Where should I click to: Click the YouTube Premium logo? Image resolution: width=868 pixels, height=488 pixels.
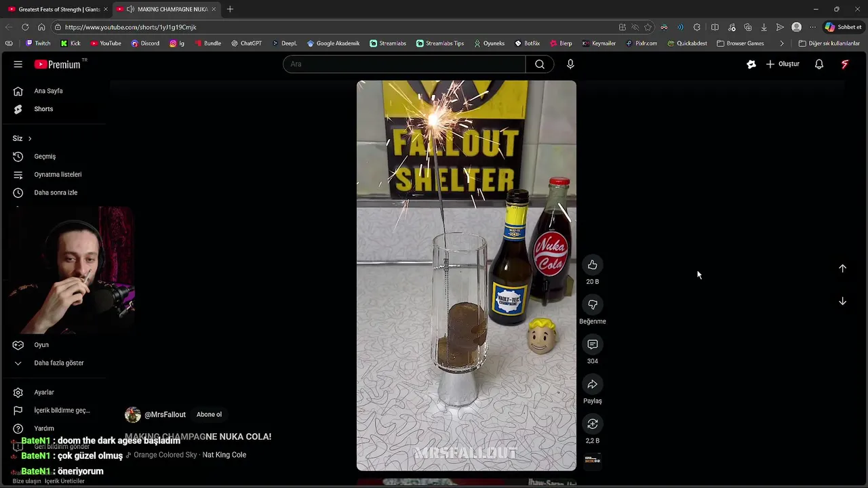click(58, 64)
